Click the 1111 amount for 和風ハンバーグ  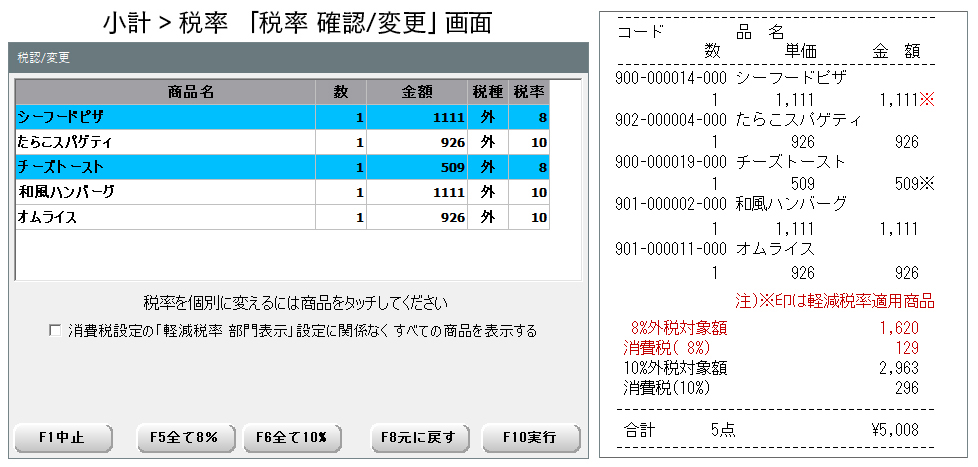[416, 192]
